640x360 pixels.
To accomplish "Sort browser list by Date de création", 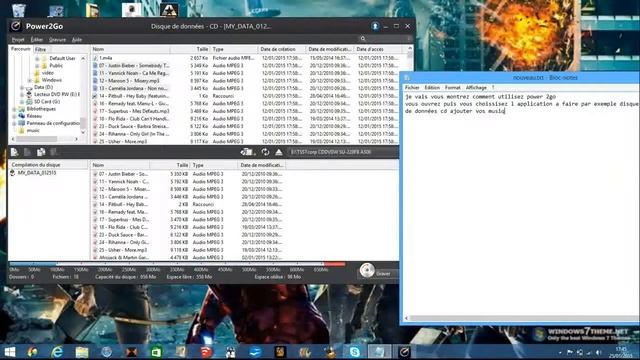I will point(282,49).
